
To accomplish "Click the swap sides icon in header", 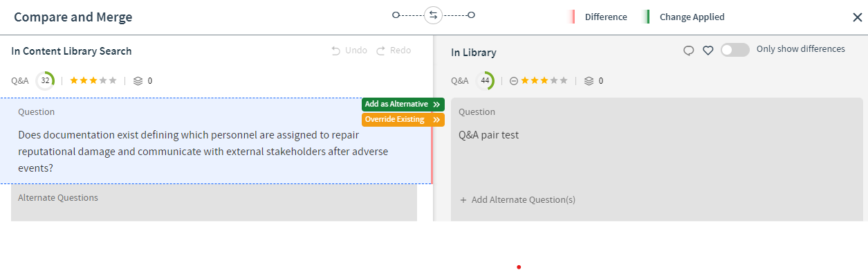I will tap(433, 15).
